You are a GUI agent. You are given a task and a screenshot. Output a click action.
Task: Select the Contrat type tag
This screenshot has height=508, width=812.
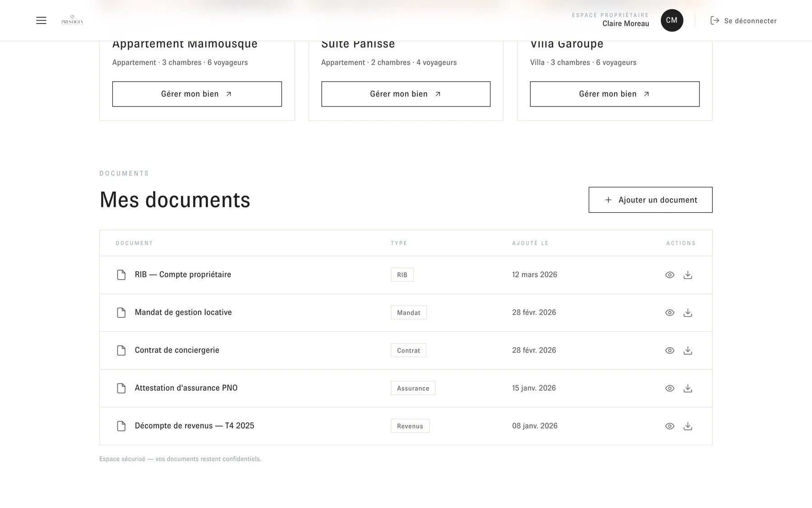(408, 350)
